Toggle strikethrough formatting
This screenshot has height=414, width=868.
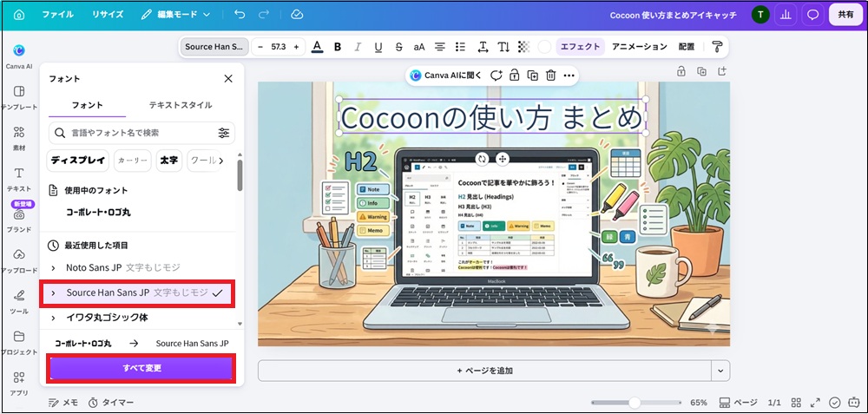[398, 47]
